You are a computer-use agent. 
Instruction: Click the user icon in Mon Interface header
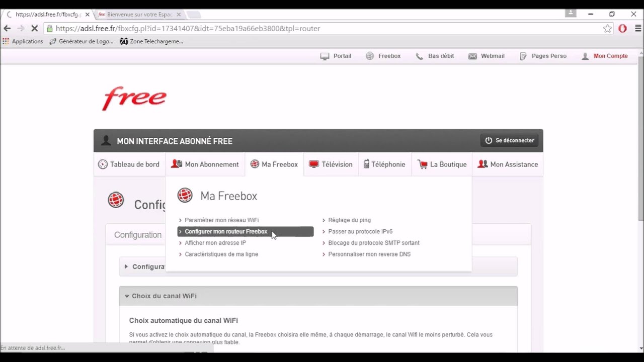pyautogui.click(x=106, y=141)
